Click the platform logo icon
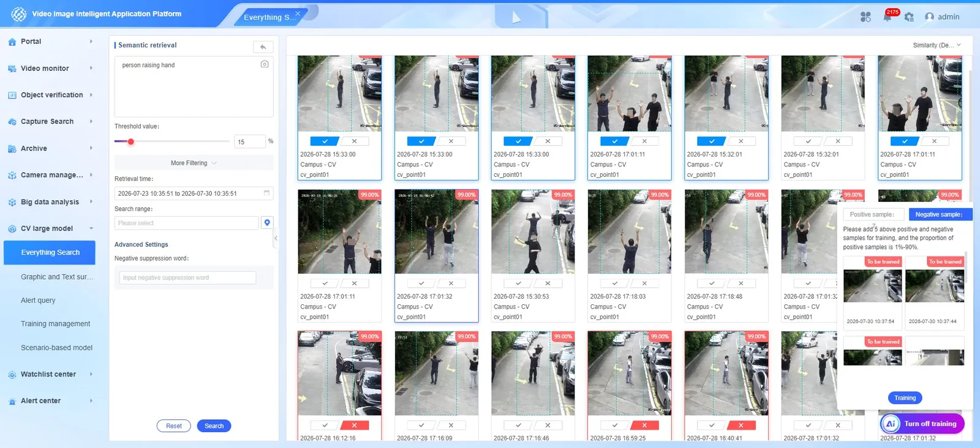Viewport: 980px width, 448px height. 19,13
